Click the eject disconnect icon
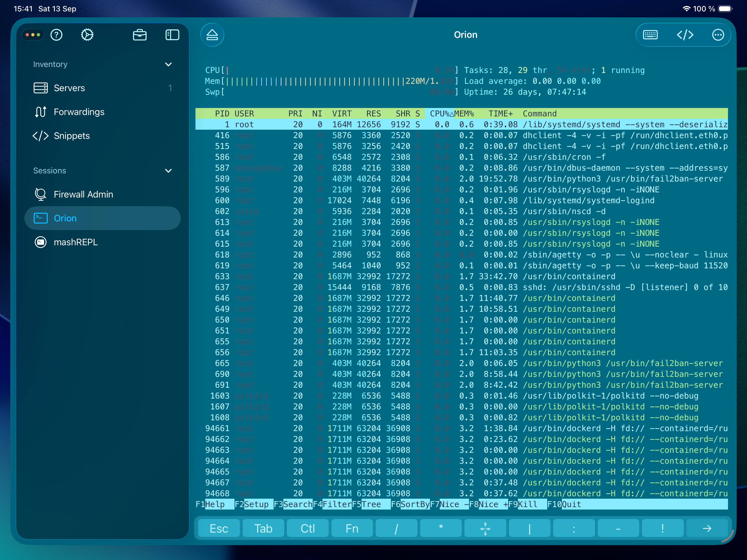The width and height of the screenshot is (747, 560). click(212, 35)
